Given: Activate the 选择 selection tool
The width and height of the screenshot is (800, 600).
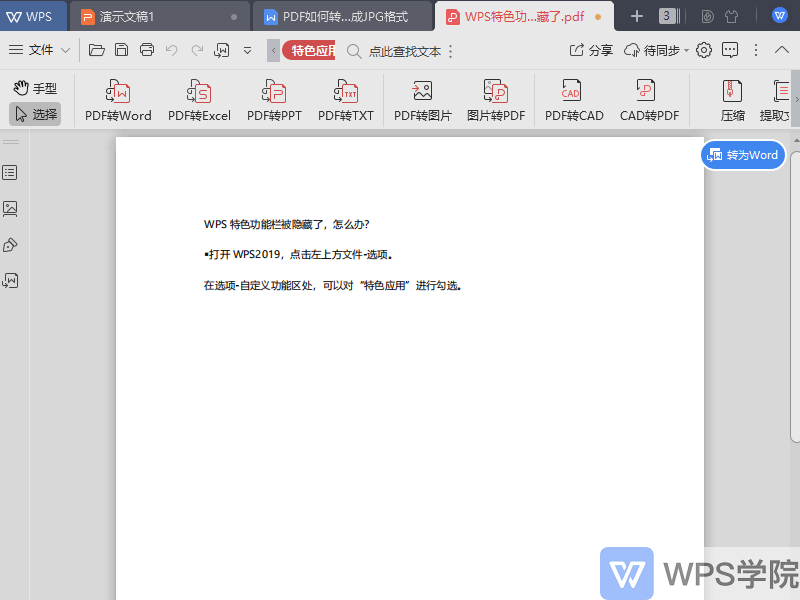Looking at the screenshot, I should [x=34, y=112].
